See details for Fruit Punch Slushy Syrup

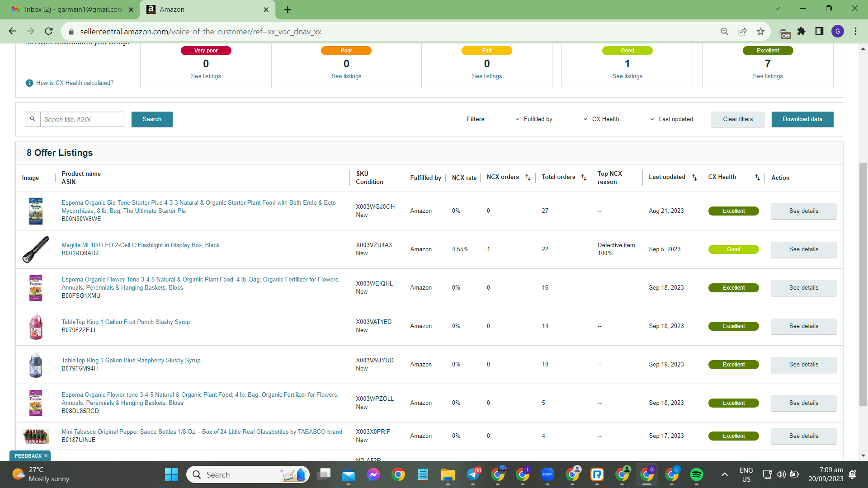[804, 326]
